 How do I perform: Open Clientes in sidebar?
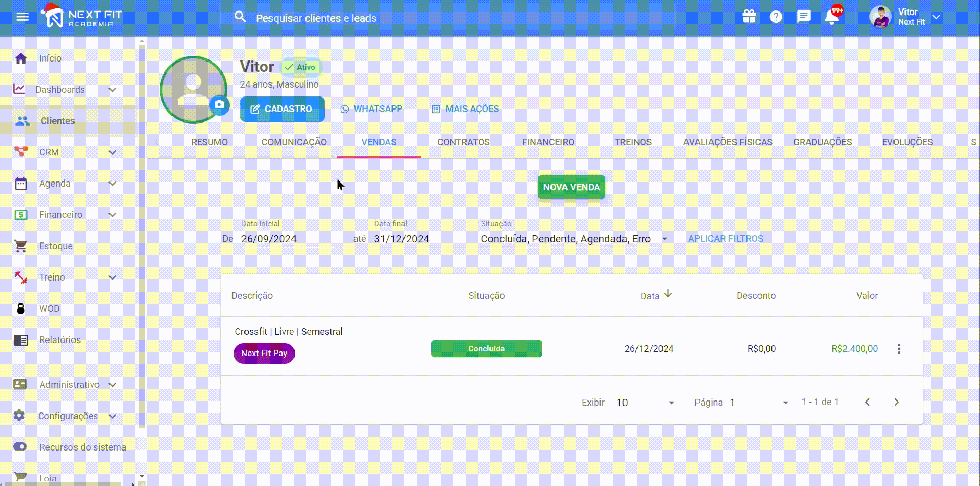[68, 121]
